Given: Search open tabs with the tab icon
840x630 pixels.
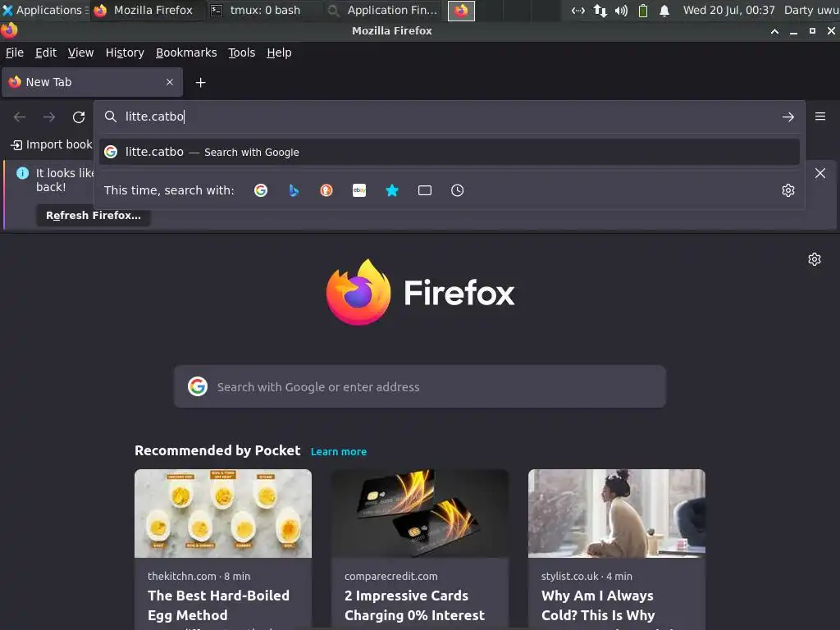Looking at the screenshot, I should pyautogui.click(x=425, y=190).
